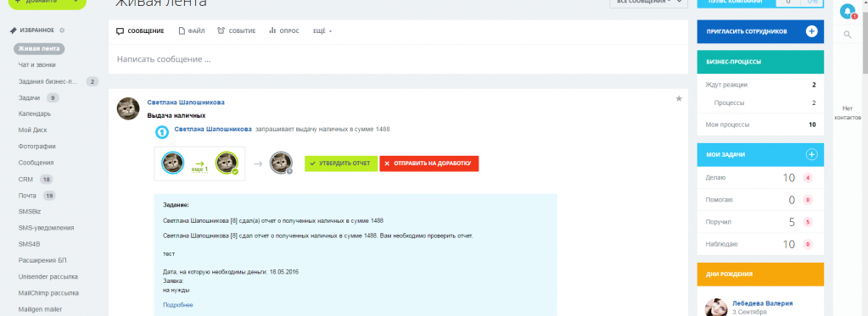Switch to the Опрос tab
This screenshot has width=868, height=316.
click(284, 31)
